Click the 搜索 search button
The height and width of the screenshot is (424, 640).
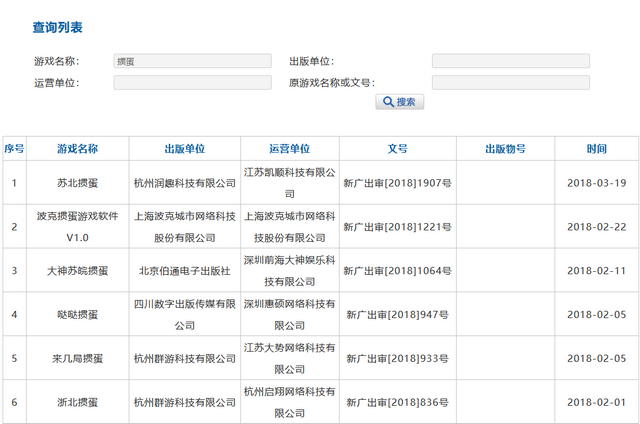(400, 102)
